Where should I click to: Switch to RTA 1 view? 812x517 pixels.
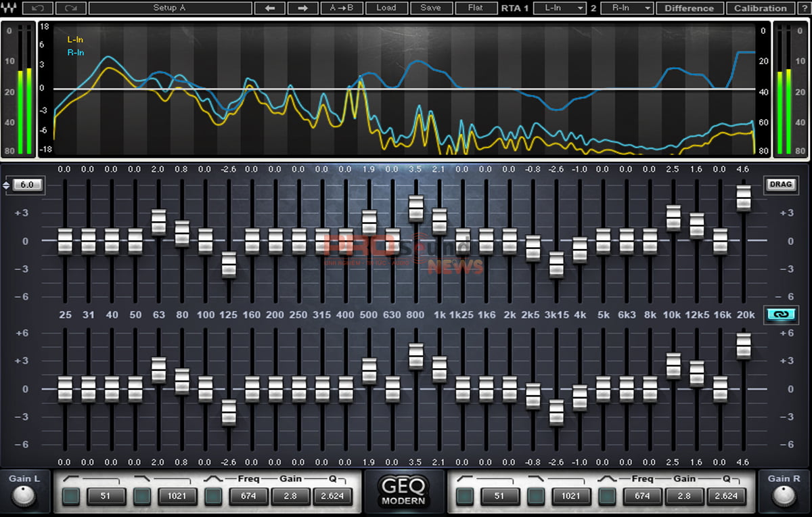tap(515, 7)
